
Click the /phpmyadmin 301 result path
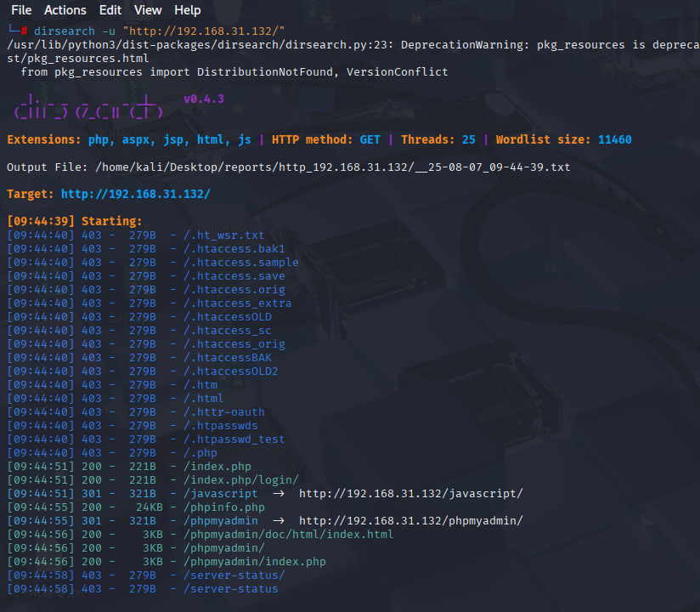[221, 521]
